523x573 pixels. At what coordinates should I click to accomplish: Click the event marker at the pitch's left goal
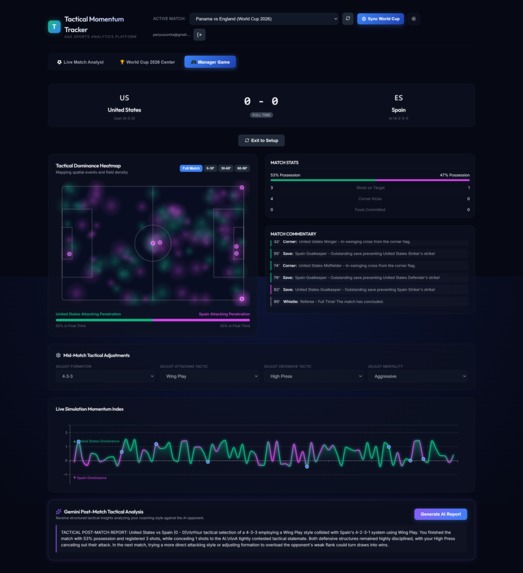pos(69,254)
